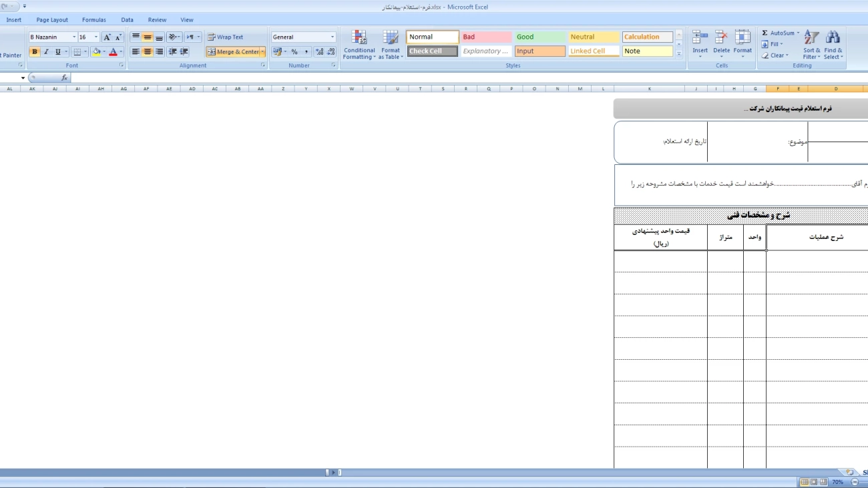868x488 pixels.
Task: Expand the Merge & Center dropdown arrow
Action: pos(262,52)
